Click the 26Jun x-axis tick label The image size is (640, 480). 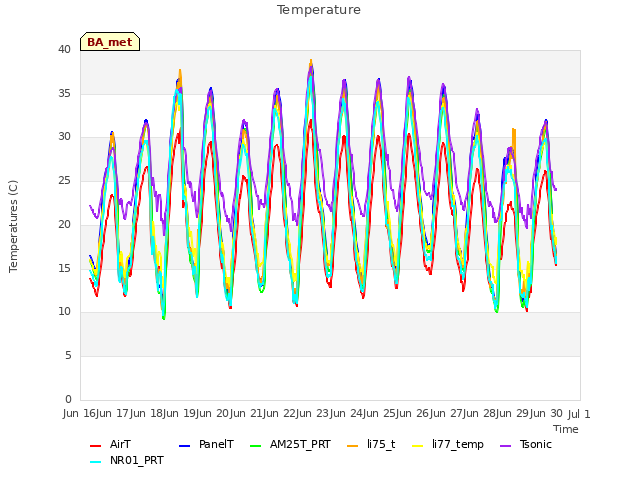(431, 414)
